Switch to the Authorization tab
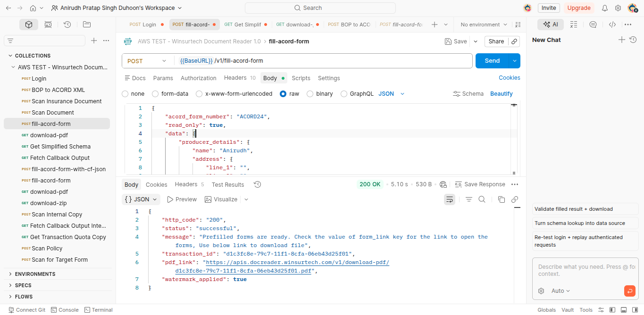 pyautogui.click(x=199, y=78)
